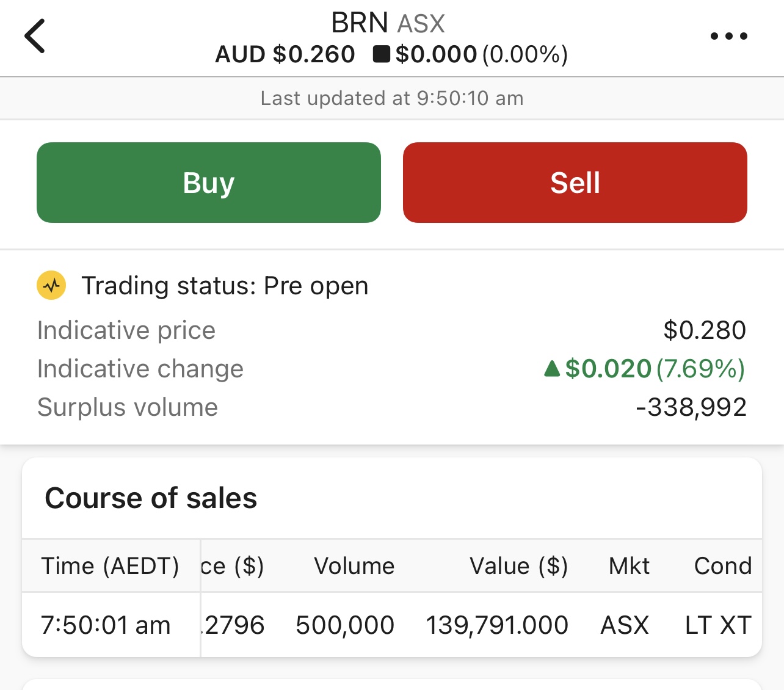784x690 pixels.
Task: Tap the back chevron arrow
Action: 35,36
